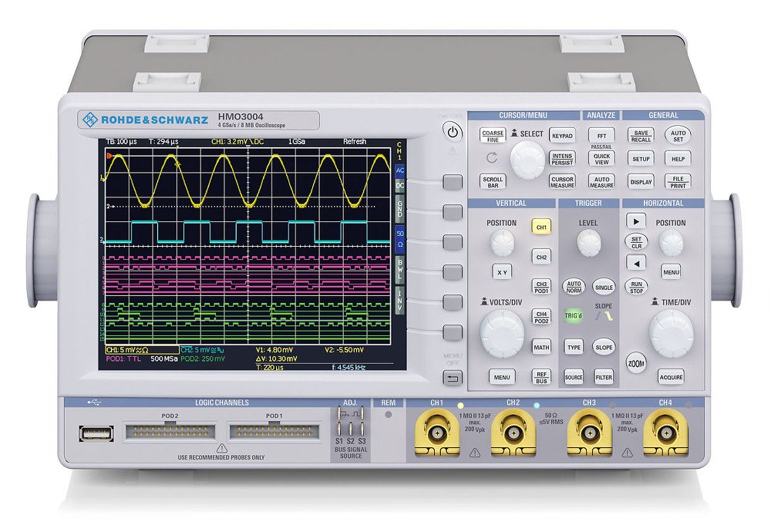
Task: Open the KEYPAD button
Action: [x=562, y=136]
